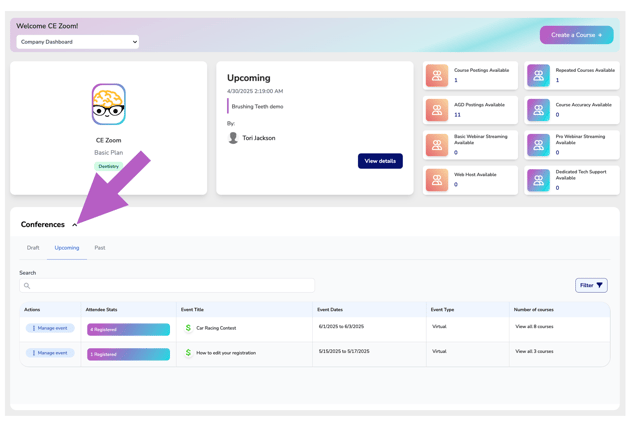Switch to the Draft tab
Screen dimensions: 637x422
(33, 248)
